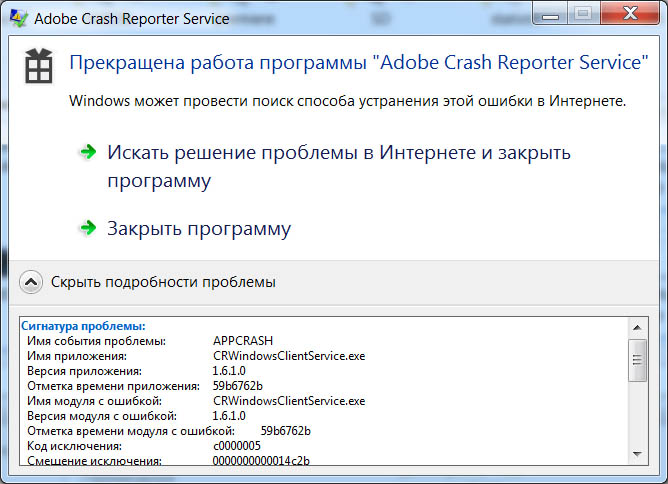Click green arrow next to 'Искать решение проблемы'

(x=88, y=152)
